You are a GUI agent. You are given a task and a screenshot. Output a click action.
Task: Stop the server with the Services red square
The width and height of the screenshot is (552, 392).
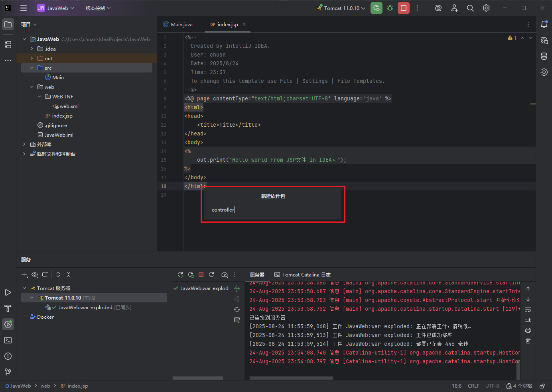[201, 274]
